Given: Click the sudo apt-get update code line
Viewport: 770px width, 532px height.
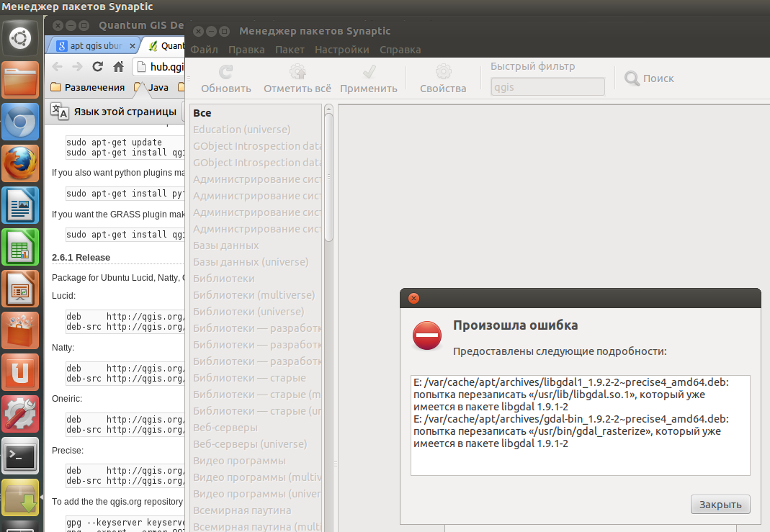Looking at the screenshot, I should [114, 143].
